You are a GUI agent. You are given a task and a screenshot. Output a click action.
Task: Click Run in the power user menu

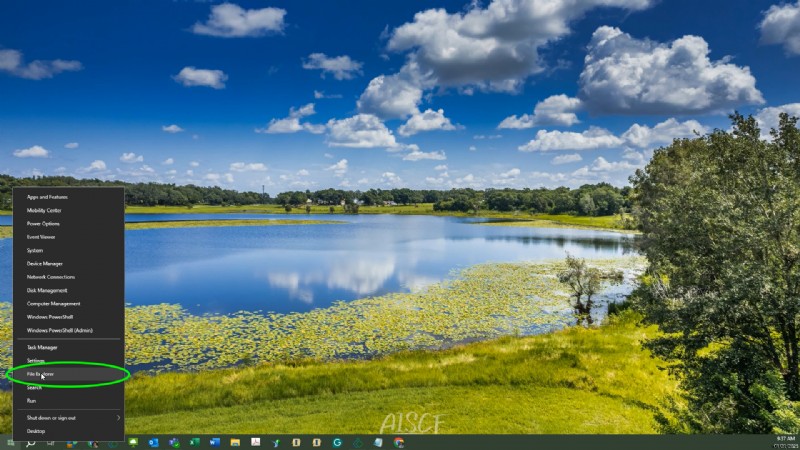(x=32, y=400)
